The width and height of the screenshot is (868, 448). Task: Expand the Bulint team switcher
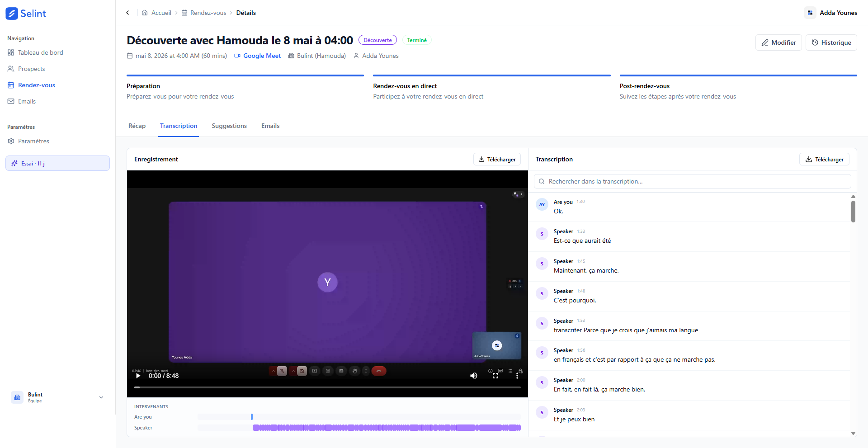57,397
